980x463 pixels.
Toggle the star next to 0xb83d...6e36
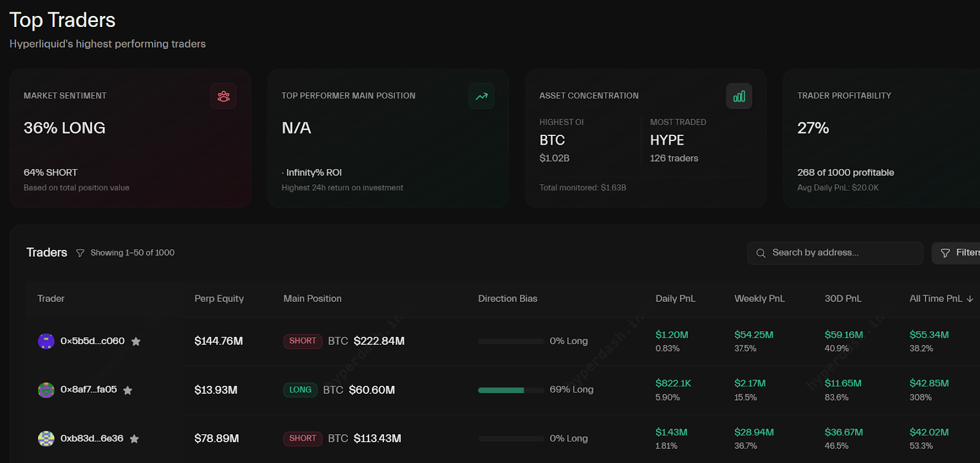134,439
